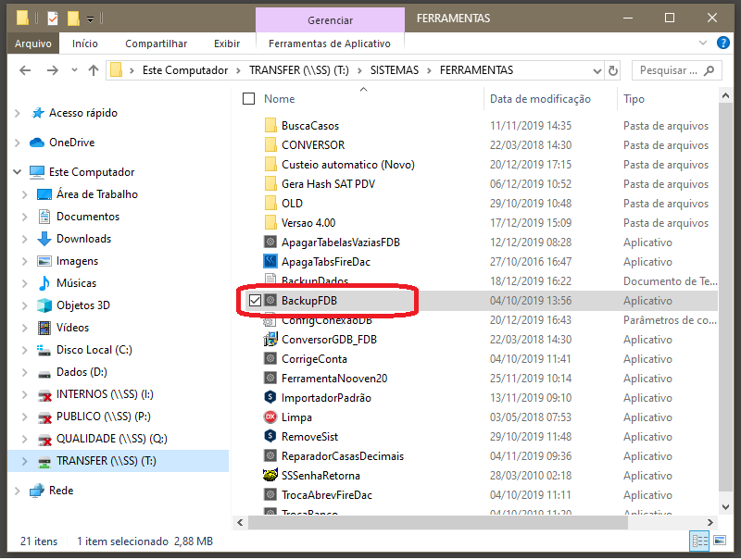Screen dimensions: 741x560
Task: Uncheck the BackupFDB file checkbox
Action: point(255,301)
